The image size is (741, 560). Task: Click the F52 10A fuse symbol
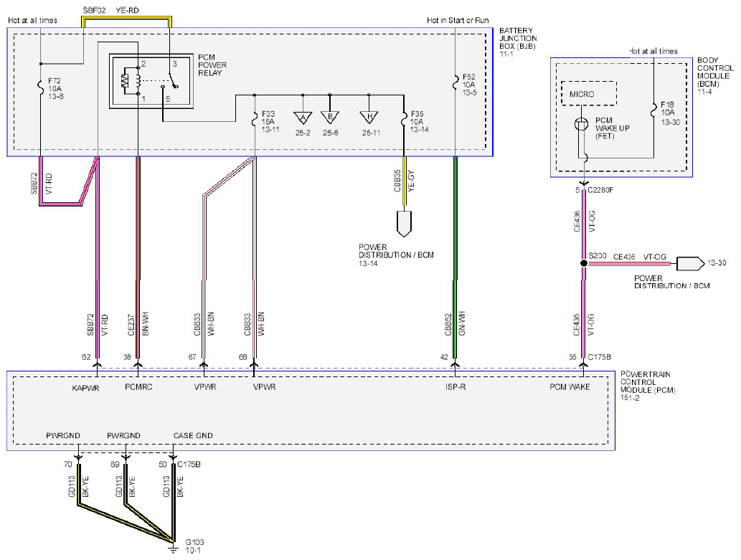455,82
